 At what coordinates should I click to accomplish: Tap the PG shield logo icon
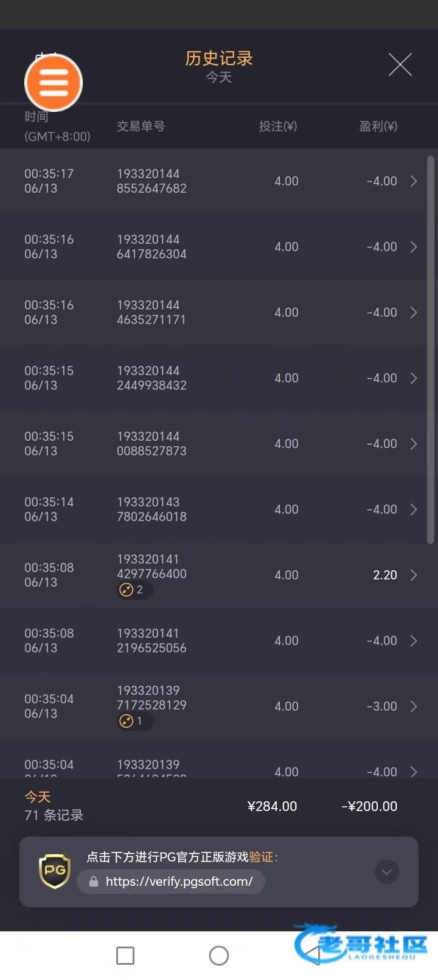pos(55,871)
